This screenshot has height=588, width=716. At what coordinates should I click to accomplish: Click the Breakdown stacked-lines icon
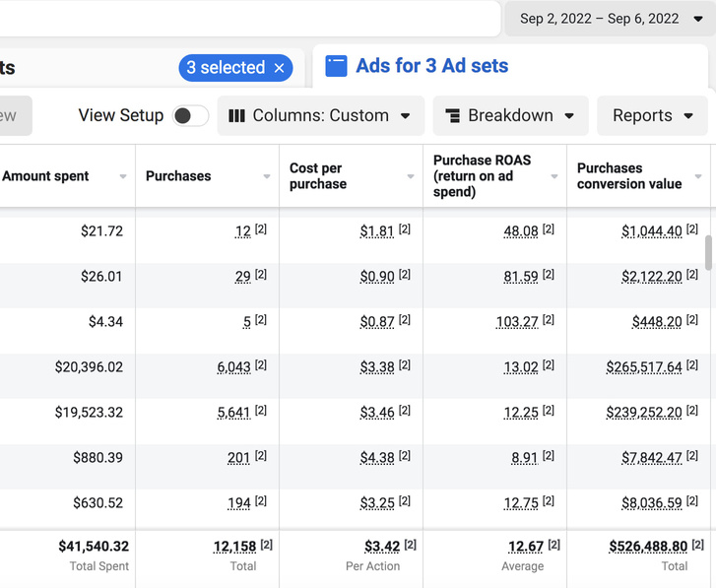(x=452, y=116)
